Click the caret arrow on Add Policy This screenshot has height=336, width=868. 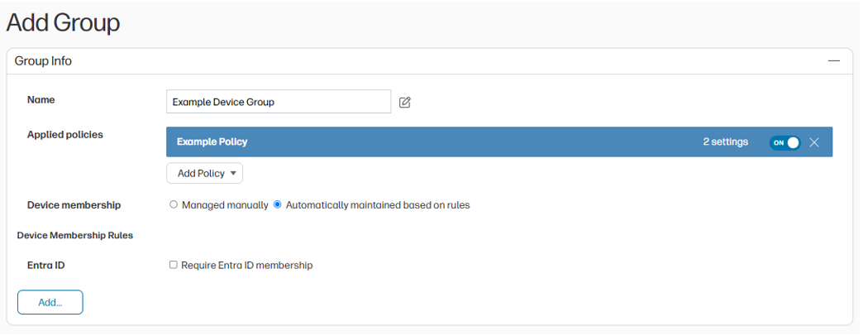[x=234, y=174]
